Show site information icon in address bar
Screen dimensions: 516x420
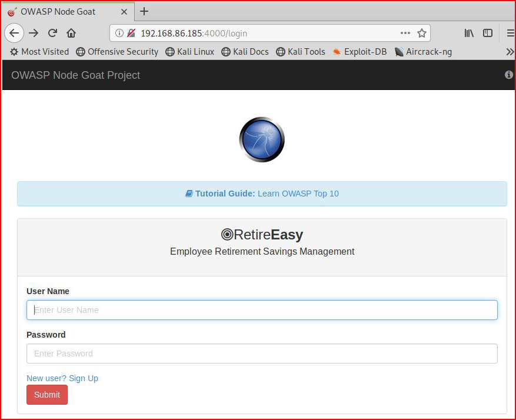119,33
